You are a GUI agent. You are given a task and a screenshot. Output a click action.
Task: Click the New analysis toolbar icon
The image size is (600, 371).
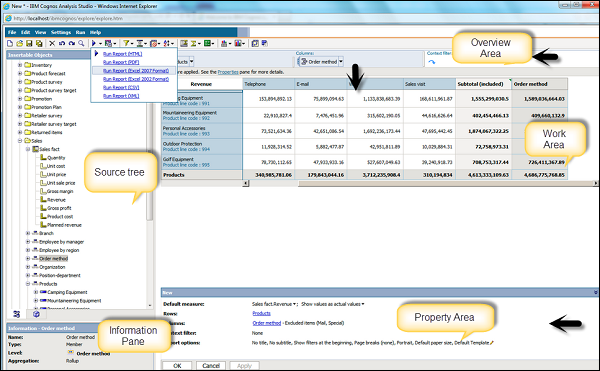click(x=10, y=44)
